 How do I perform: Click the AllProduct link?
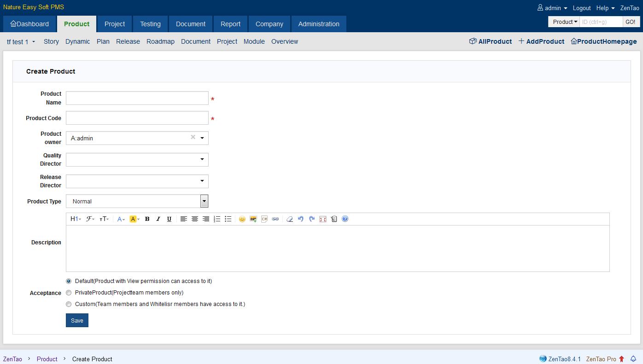coord(491,41)
